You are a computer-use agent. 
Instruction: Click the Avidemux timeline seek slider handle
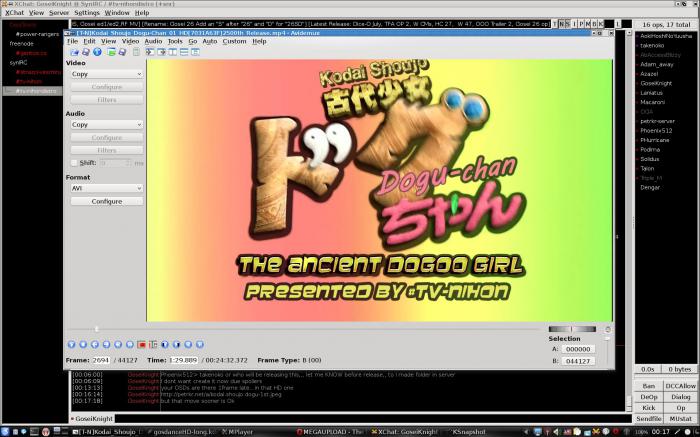[96, 329]
